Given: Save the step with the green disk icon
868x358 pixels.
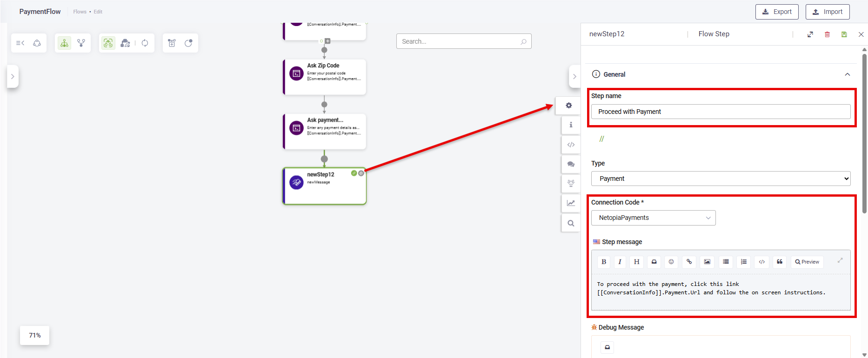Looking at the screenshot, I should click(x=844, y=34).
